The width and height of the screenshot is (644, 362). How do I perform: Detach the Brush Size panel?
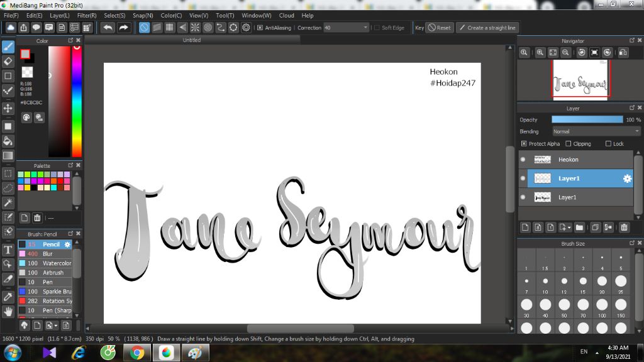tap(632, 243)
